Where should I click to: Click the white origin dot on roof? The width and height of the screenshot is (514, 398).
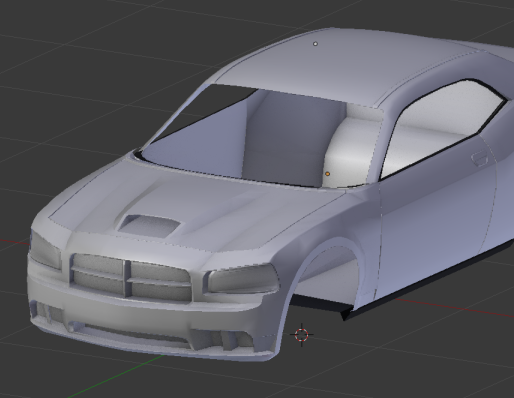click(315, 44)
